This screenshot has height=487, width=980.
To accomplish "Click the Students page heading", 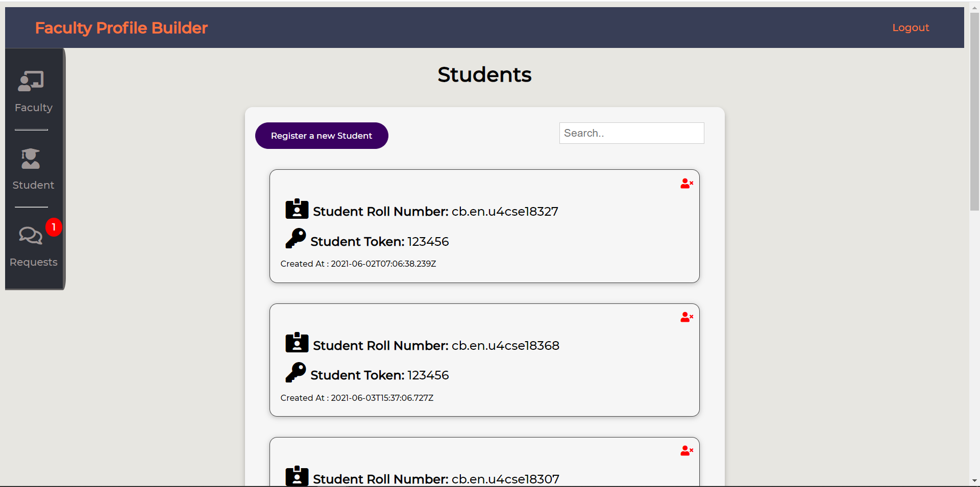I will coord(484,74).
